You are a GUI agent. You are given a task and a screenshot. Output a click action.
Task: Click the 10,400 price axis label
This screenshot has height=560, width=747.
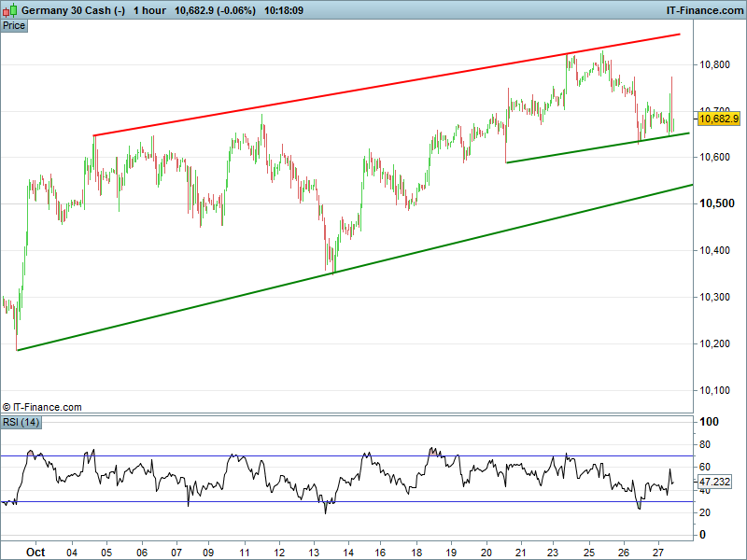pyautogui.click(x=714, y=250)
